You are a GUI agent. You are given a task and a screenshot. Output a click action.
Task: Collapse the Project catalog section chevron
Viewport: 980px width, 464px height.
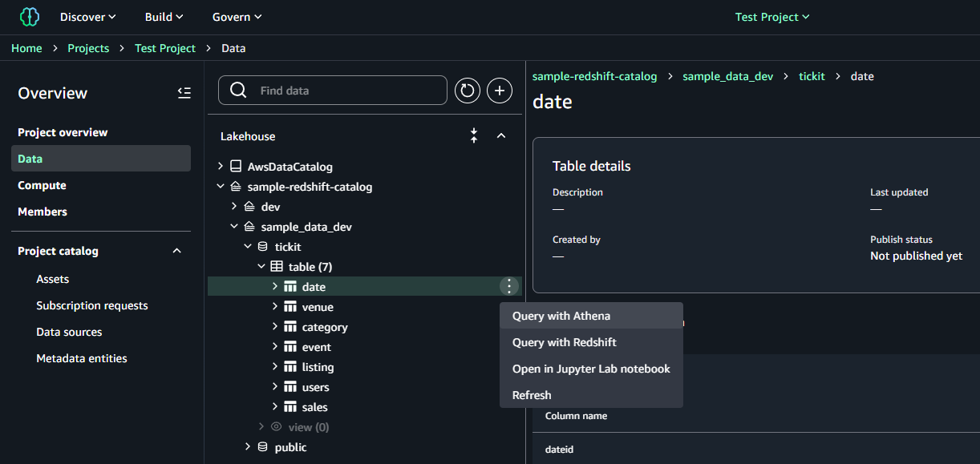point(177,251)
